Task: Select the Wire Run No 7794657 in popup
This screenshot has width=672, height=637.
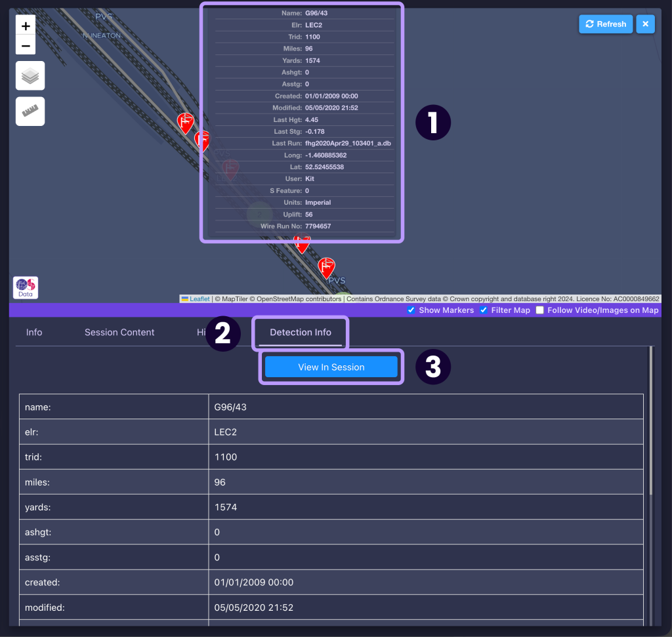Action: click(318, 226)
